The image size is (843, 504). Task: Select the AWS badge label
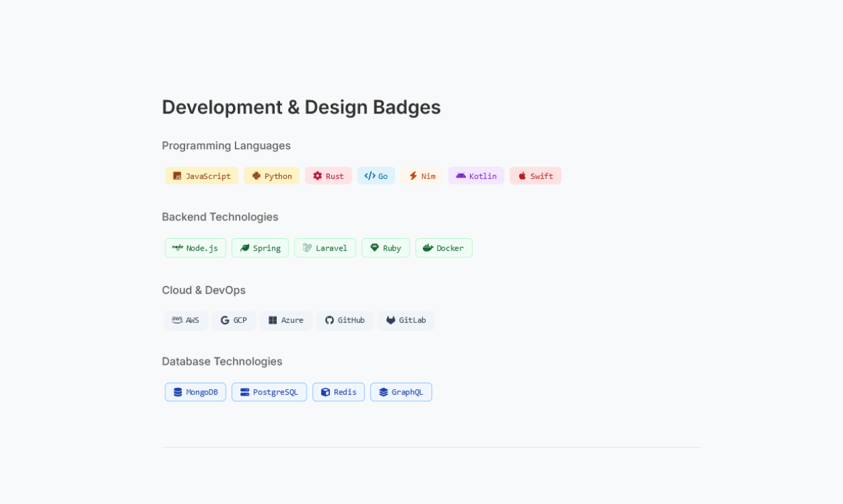tap(192, 320)
